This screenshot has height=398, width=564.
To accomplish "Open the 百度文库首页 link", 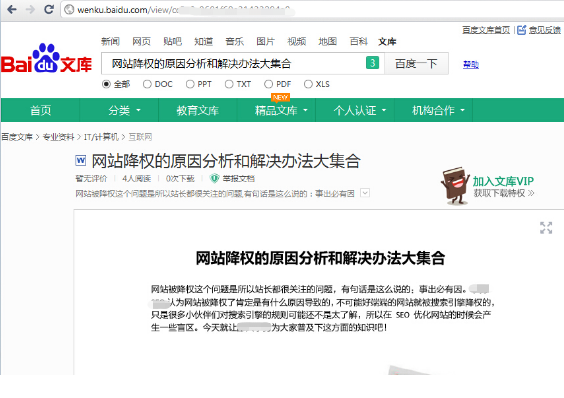I will click(486, 30).
